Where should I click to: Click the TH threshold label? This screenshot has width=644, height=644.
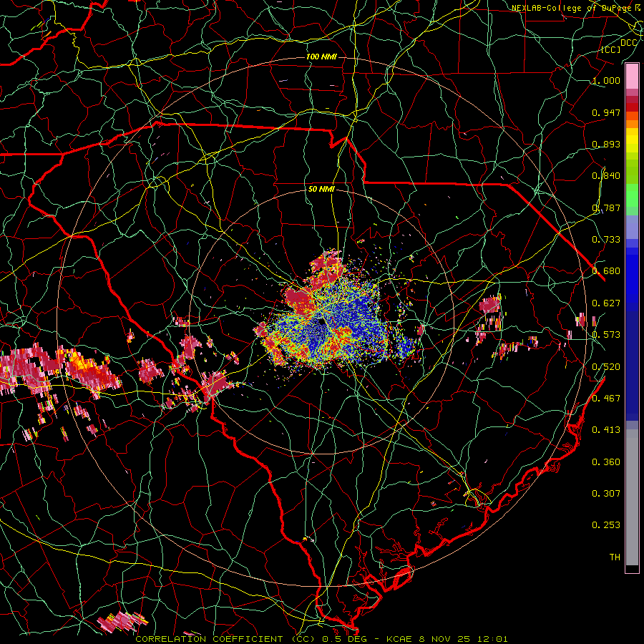(x=615, y=557)
